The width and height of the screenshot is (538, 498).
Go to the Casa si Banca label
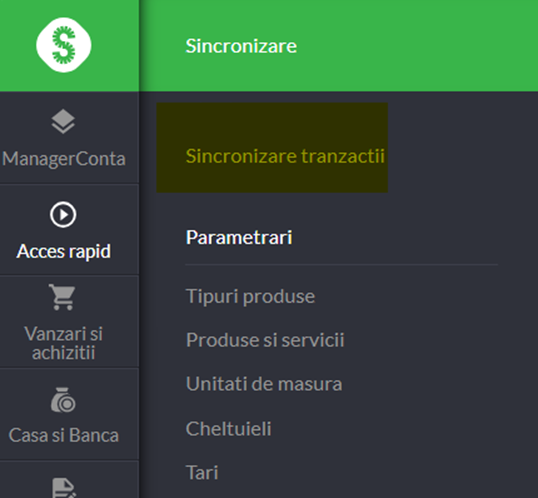64,435
